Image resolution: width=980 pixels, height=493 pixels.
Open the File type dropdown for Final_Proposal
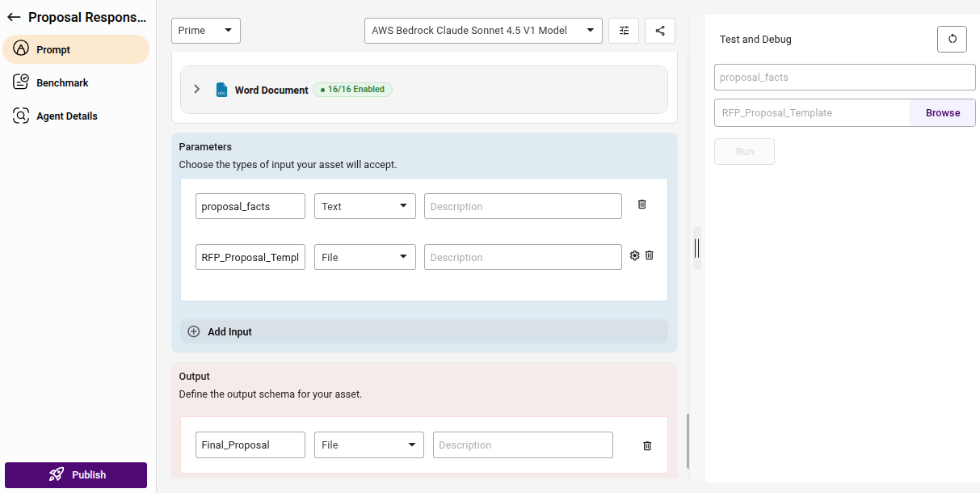369,445
